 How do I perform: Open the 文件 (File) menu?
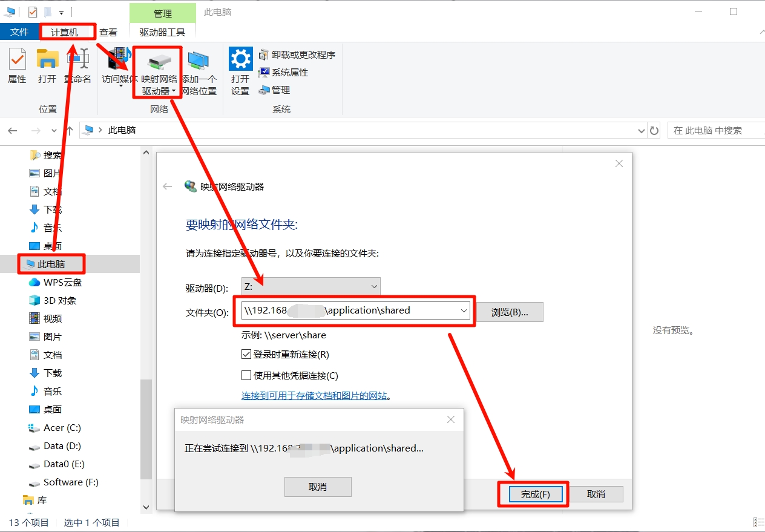tap(19, 32)
